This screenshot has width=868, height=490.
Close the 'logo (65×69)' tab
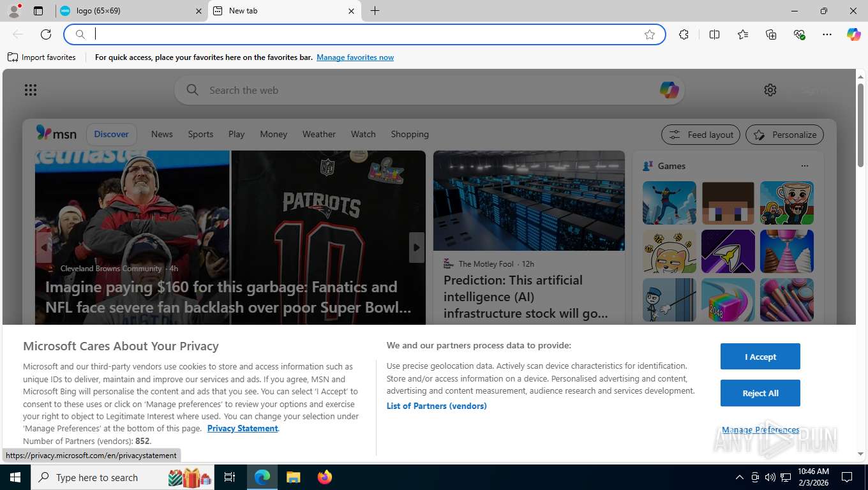coord(198,11)
